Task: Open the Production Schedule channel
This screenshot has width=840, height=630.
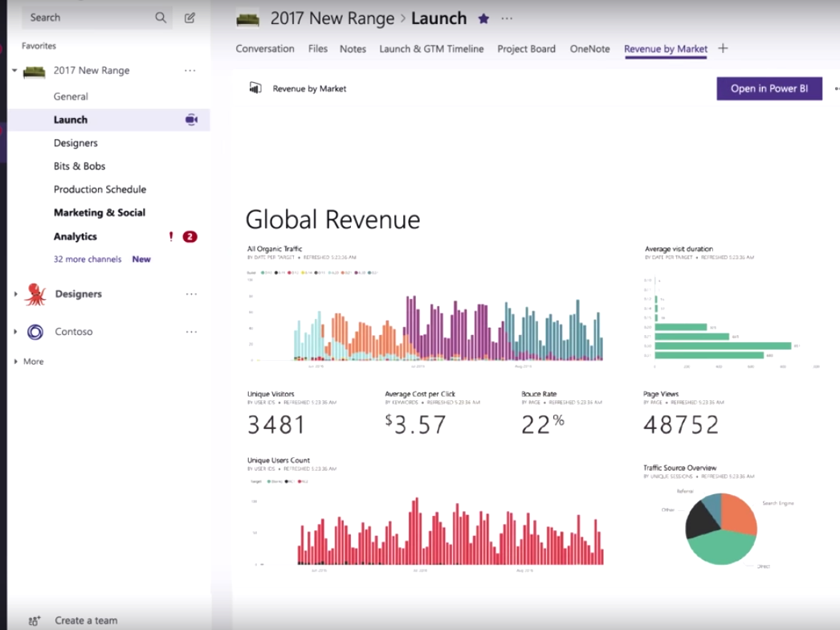Action: click(100, 190)
